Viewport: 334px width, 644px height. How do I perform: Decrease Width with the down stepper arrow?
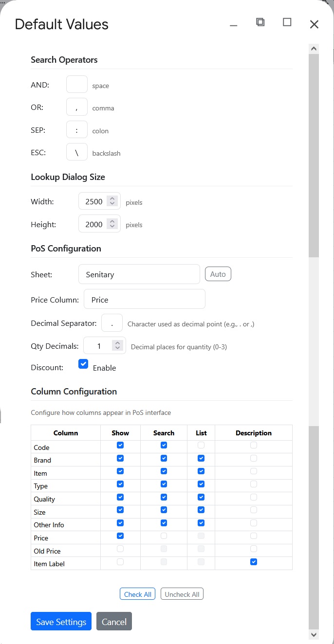click(112, 204)
